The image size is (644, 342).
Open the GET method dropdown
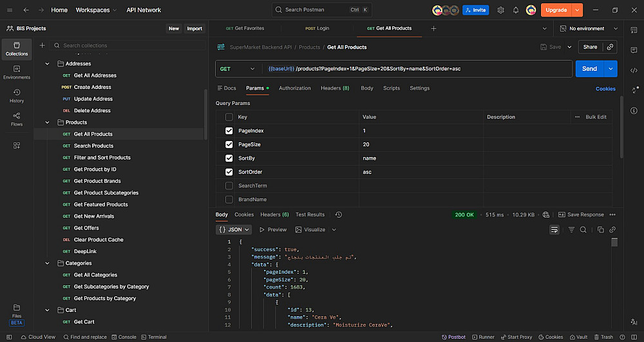(237, 69)
